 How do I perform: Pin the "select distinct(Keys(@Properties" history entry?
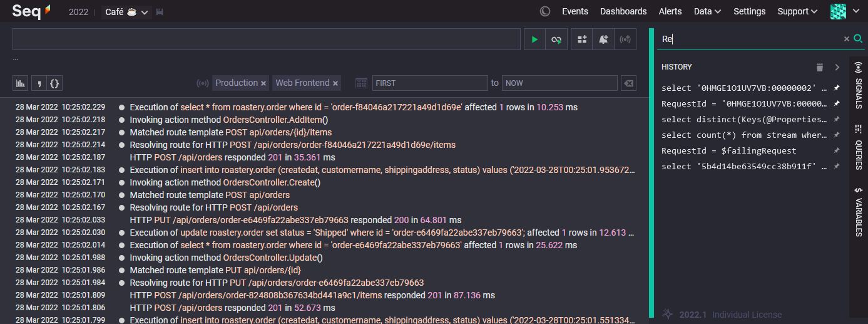pyautogui.click(x=836, y=119)
